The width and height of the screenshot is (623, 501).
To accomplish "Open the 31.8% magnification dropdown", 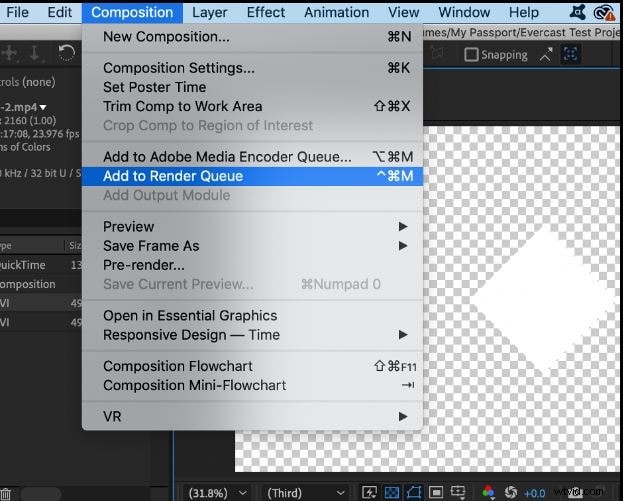I will [x=217, y=493].
